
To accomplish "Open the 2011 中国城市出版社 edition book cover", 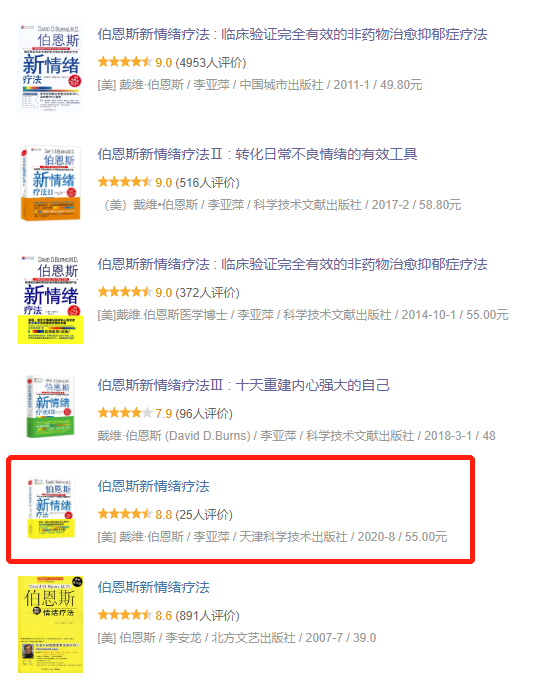I will (x=51, y=68).
